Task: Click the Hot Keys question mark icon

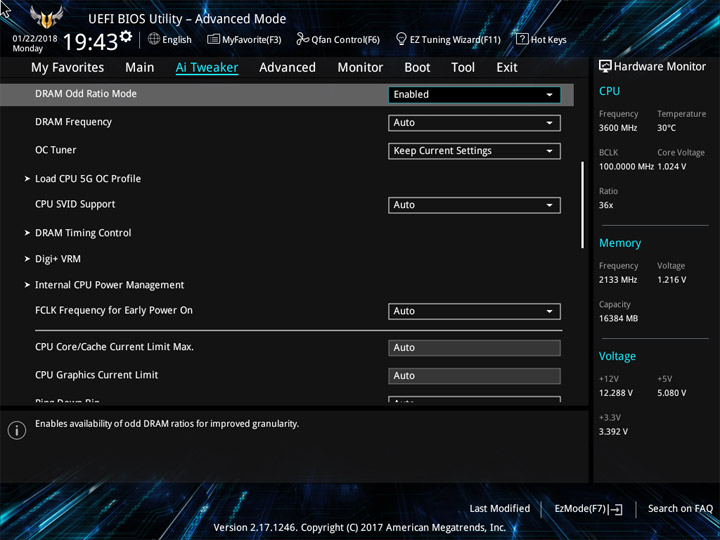Action: (522, 39)
